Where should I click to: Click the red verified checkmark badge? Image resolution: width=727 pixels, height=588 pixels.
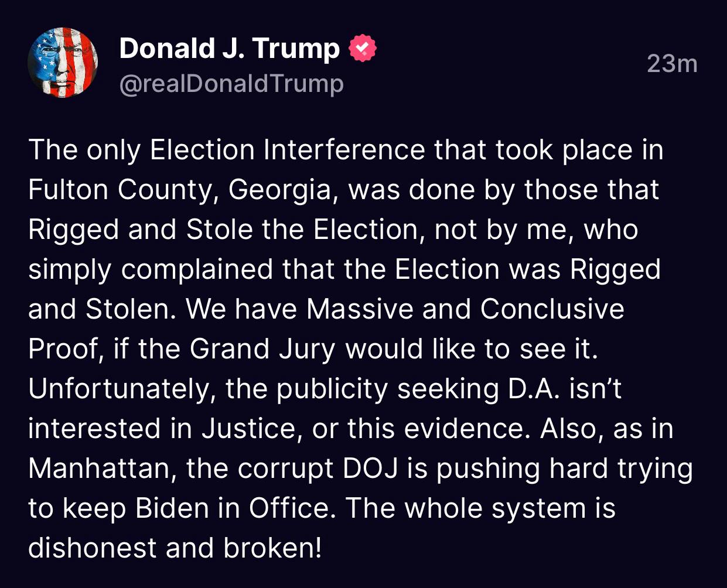tap(363, 49)
